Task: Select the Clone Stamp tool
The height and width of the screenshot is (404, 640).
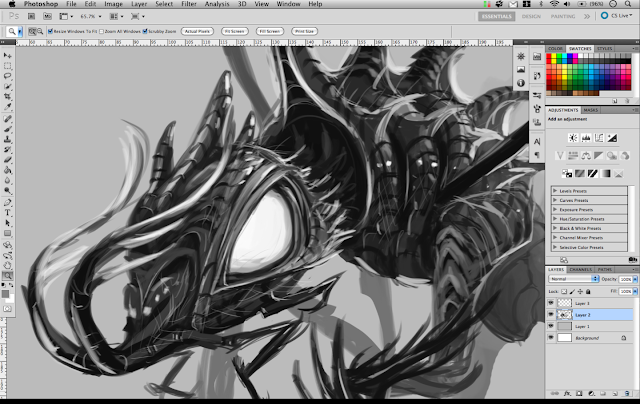Action: 7,139
